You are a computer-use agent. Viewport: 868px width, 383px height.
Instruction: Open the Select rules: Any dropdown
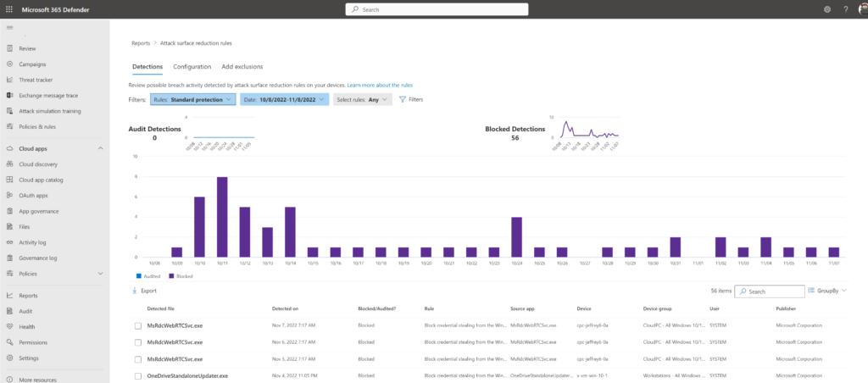click(x=362, y=100)
